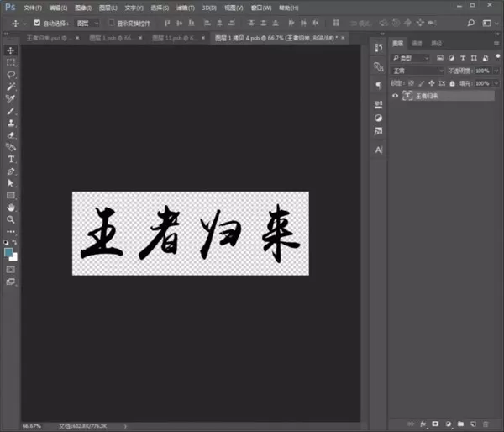This screenshot has height=432, width=504.
Task: Select the Clone Stamp tool
Action: [x=11, y=124]
